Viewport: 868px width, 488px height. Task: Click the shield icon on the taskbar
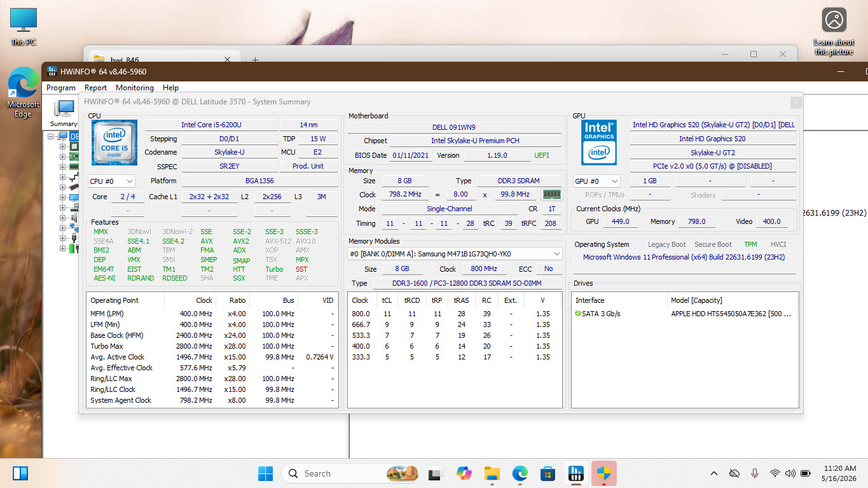[x=604, y=473]
